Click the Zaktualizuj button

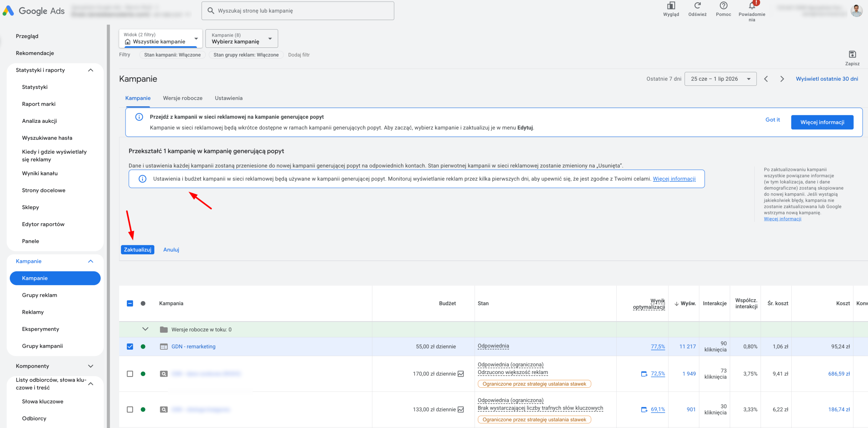point(138,250)
